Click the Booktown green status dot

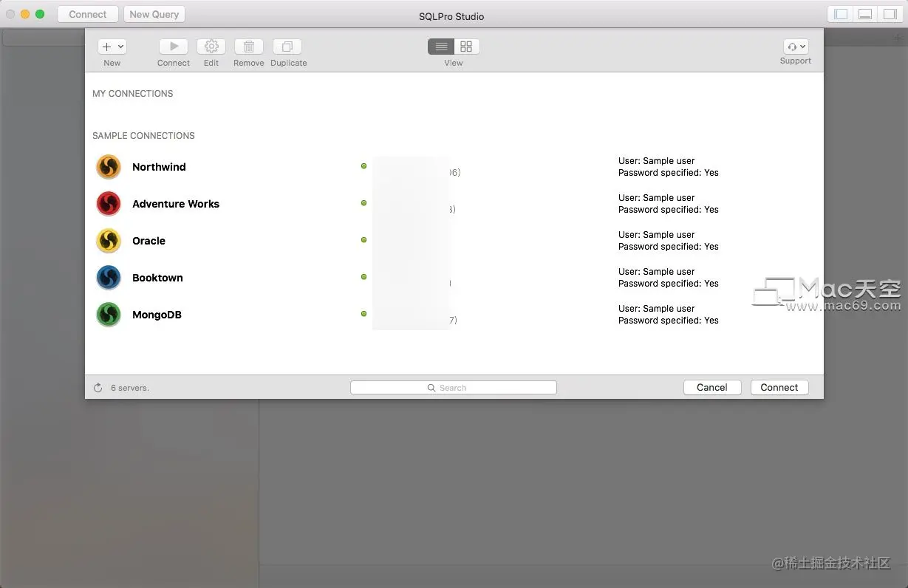click(x=363, y=277)
